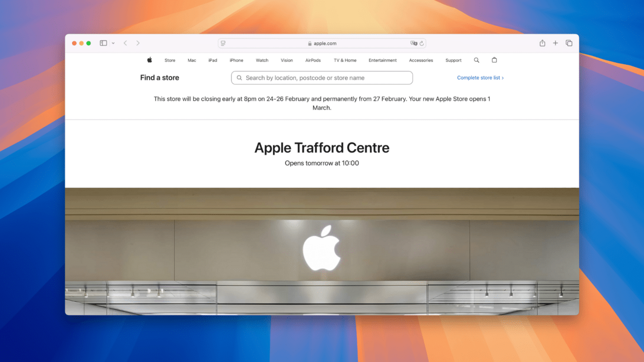Click the Opens tomorrow at 10:00 text
Screen dimensions: 644x362
pos(322,163)
